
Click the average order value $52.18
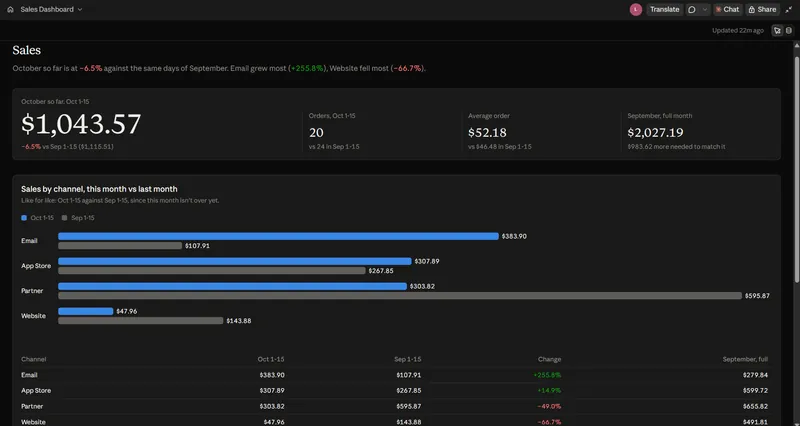point(487,133)
